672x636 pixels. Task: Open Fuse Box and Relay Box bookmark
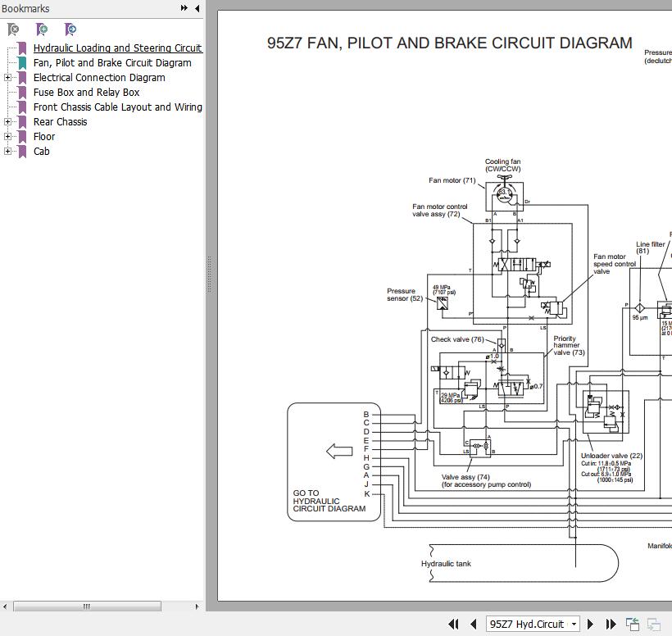point(86,92)
